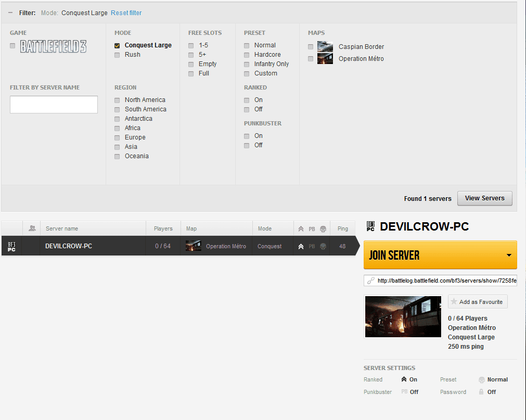The width and height of the screenshot is (526, 420).
Task: Click the Caspian Border map thumbnail icon
Action: tap(325, 46)
